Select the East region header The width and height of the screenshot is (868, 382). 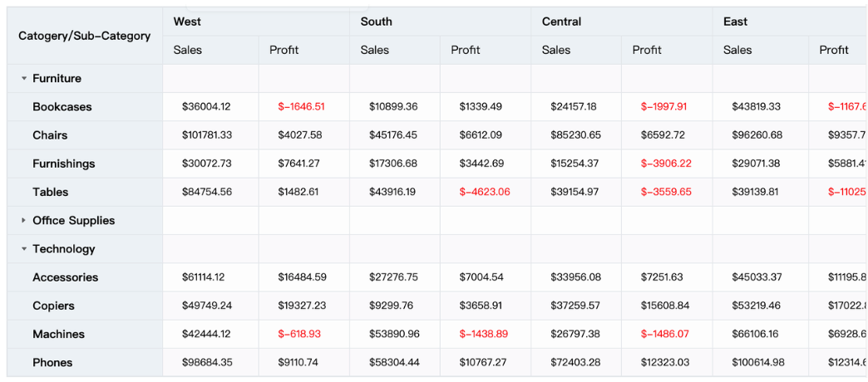pos(735,22)
